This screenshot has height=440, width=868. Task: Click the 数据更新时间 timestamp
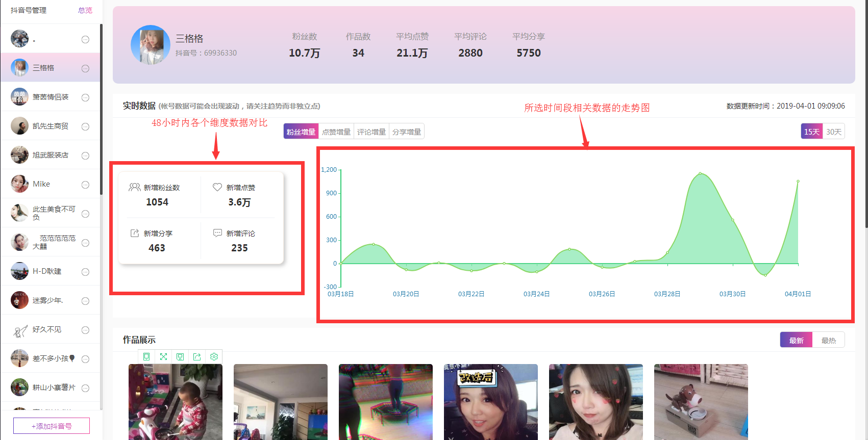(x=786, y=106)
